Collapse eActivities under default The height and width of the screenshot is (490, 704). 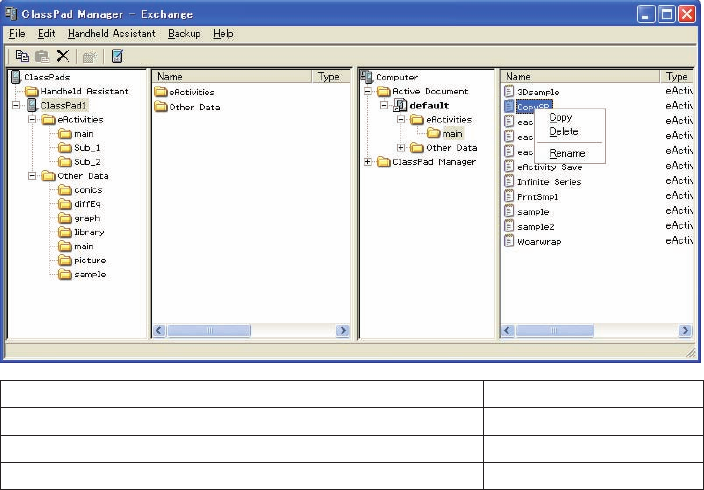tap(401, 119)
